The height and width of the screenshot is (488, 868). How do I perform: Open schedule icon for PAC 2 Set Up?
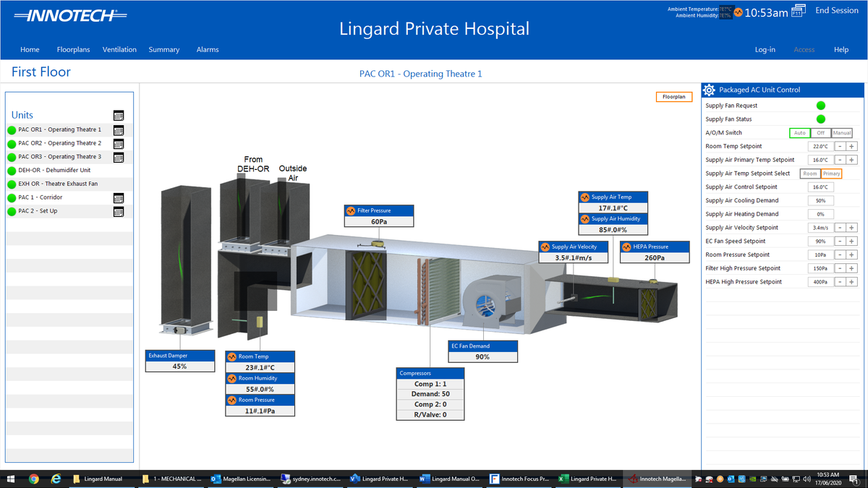point(119,212)
